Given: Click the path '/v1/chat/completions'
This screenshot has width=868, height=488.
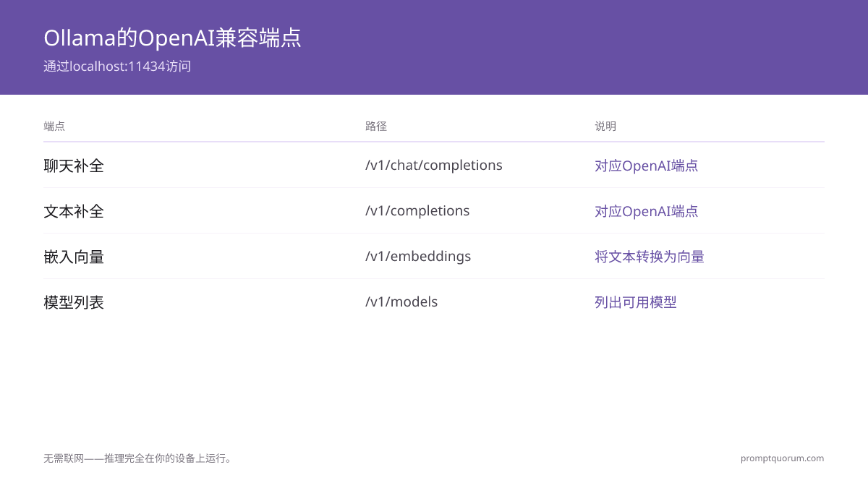Looking at the screenshot, I should coord(434,166).
